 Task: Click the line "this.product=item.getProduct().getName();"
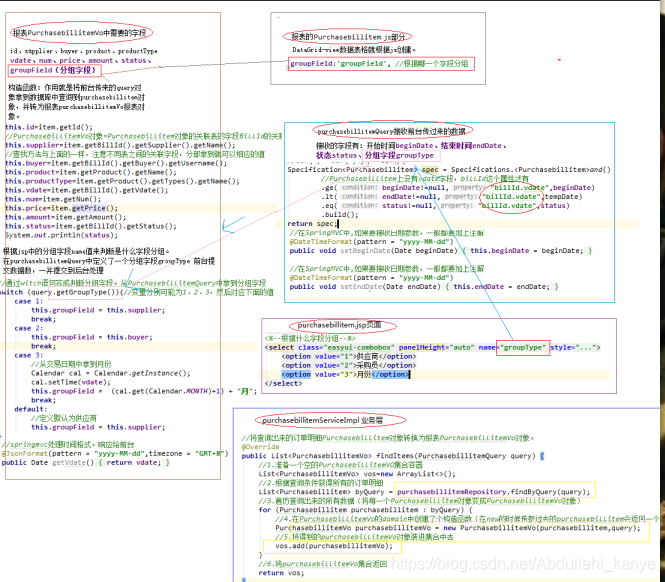pyautogui.click(x=91, y=172)
